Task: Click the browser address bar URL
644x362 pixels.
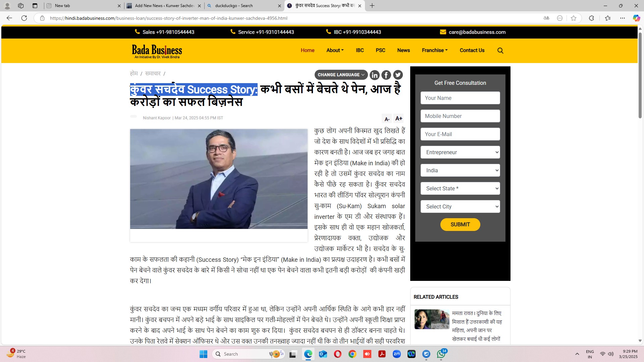Action: 168,18
